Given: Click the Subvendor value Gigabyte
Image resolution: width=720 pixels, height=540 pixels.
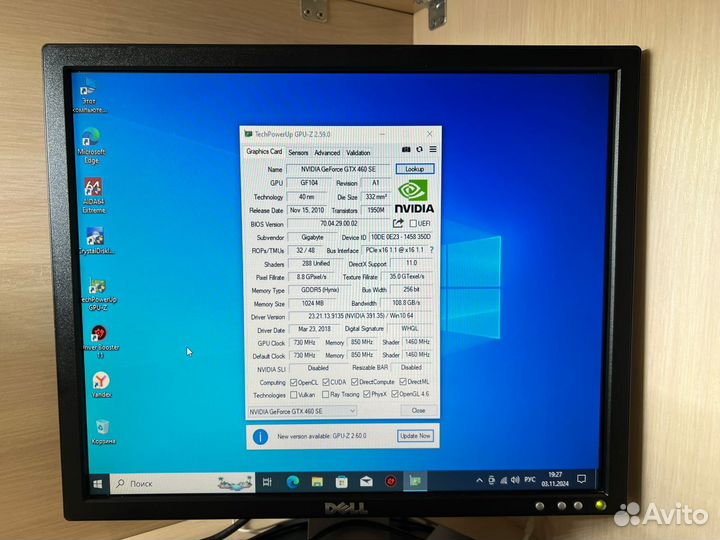Looking at the screenshot, I should point(312,237).
